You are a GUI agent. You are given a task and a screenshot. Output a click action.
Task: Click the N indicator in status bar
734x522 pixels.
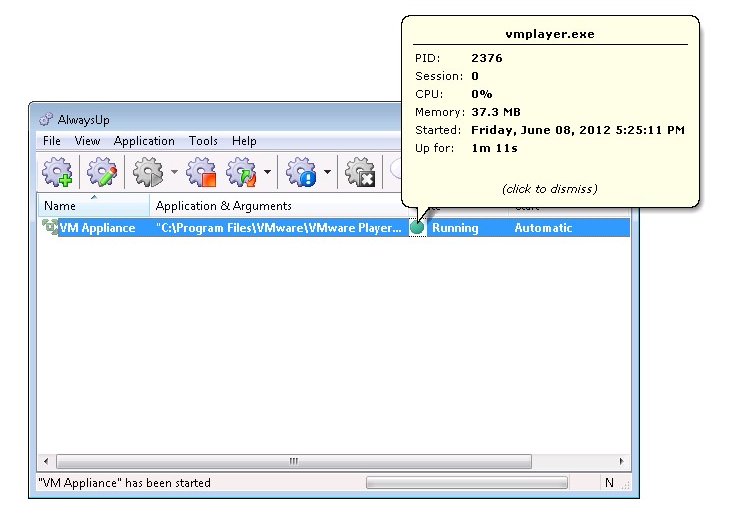coord(609,483)
